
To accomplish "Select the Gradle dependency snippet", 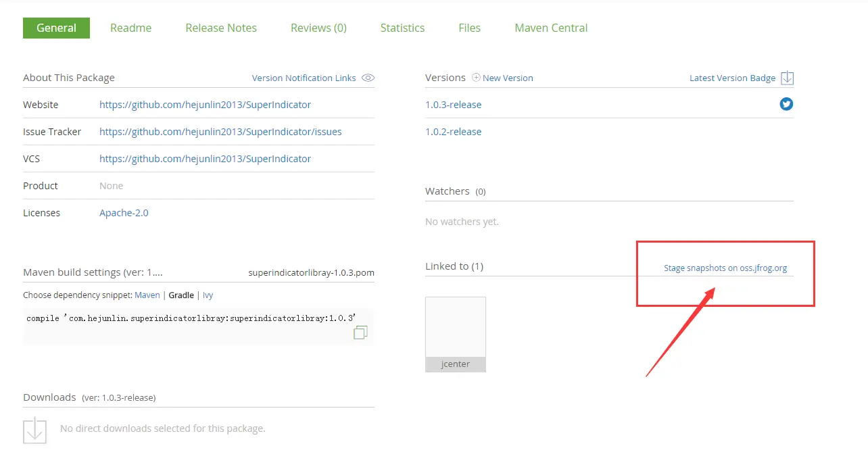I will [x=181, y=295].
